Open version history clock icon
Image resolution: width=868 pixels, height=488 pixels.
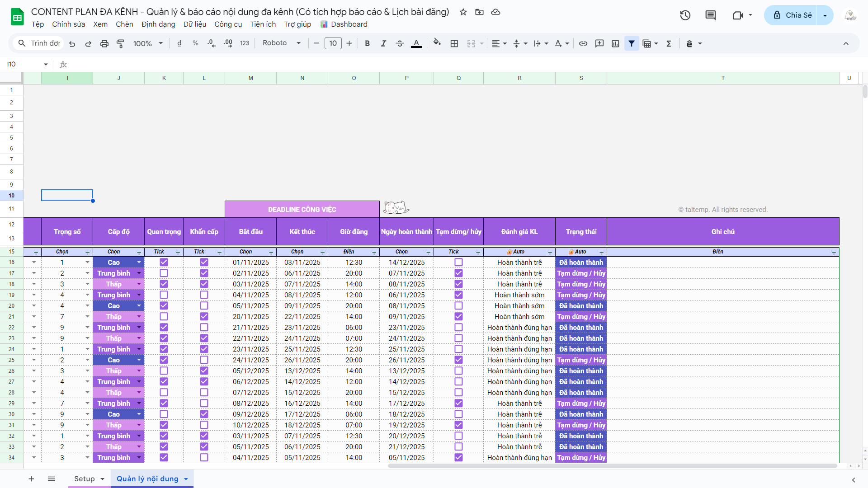pos(685,15)
